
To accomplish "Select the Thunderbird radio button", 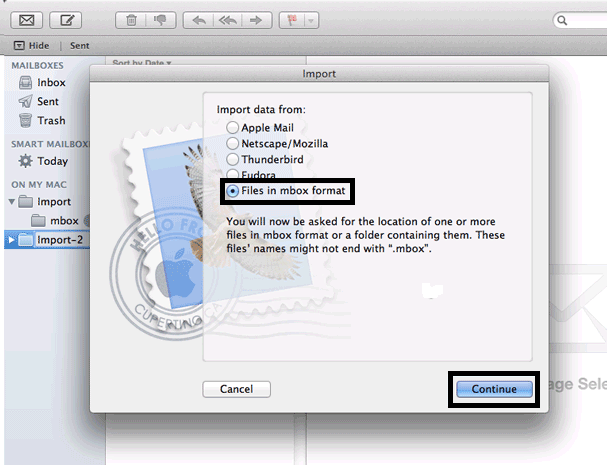I will [x=232, y=159].
